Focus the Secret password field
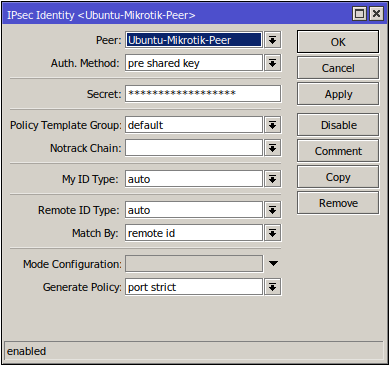 point(203,94)
